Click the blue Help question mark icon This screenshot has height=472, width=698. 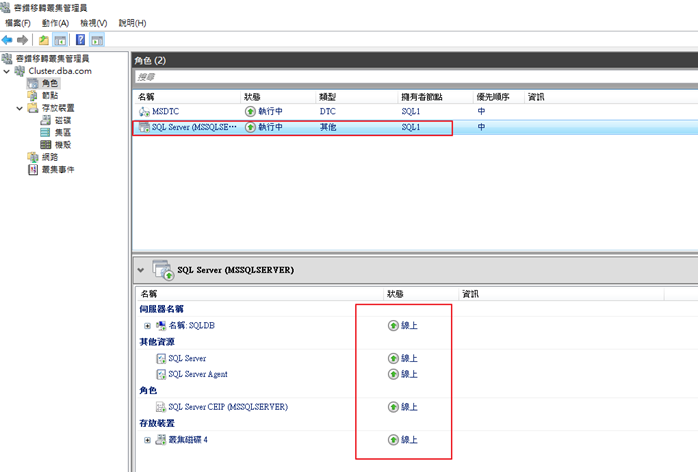79,40
